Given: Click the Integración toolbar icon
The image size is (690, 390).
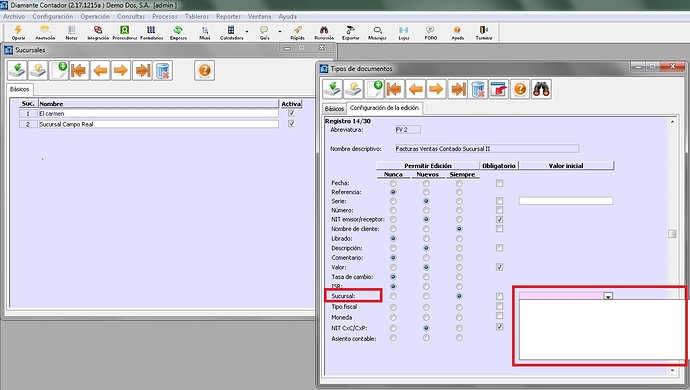Looking at the screenshot, I should (x=98, y=32).
